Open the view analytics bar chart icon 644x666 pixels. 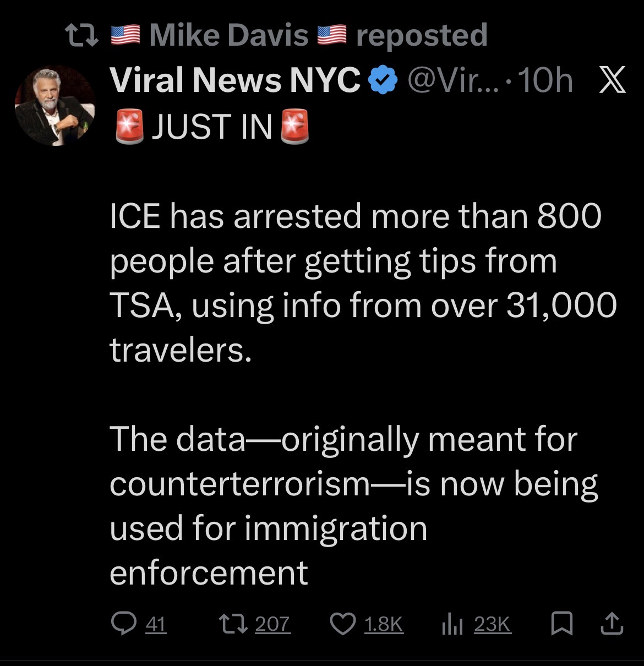pyautogui.click(x=452, y=624)
